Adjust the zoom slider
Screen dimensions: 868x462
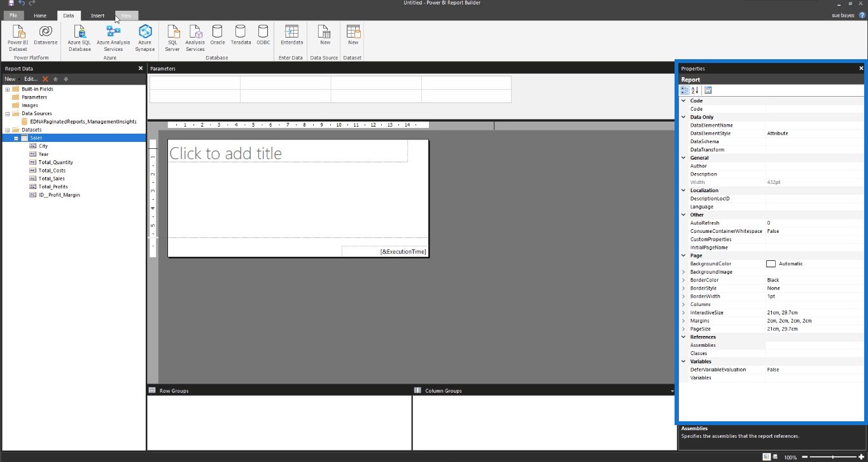[x=833, y=457]
